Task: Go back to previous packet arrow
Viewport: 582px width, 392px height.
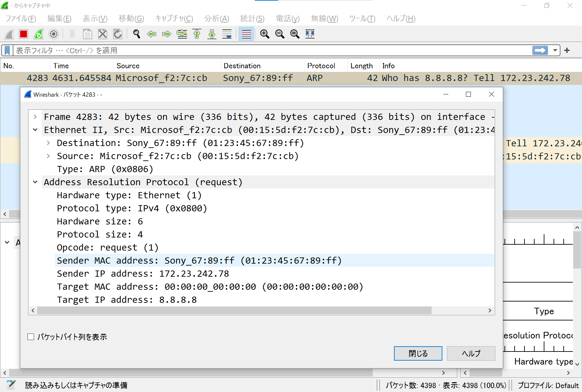Action: (x=152, y=34)
